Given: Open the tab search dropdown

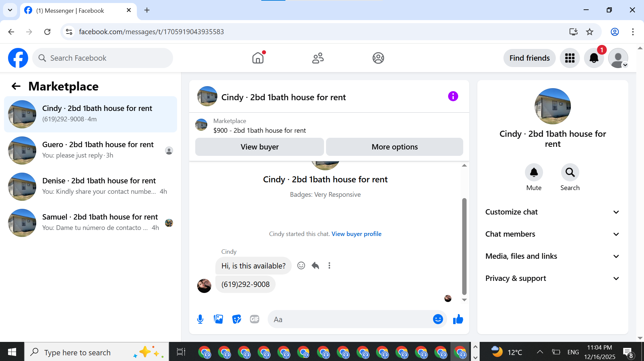Looking at the screenshot, I should pyautogui.click(x=10, y=10).
